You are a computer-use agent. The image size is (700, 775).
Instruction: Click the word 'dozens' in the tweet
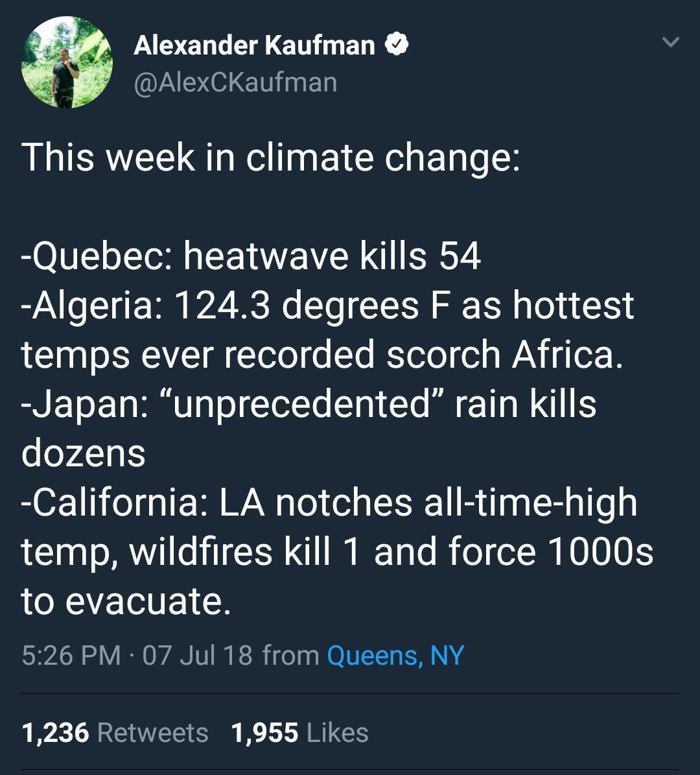84,453
